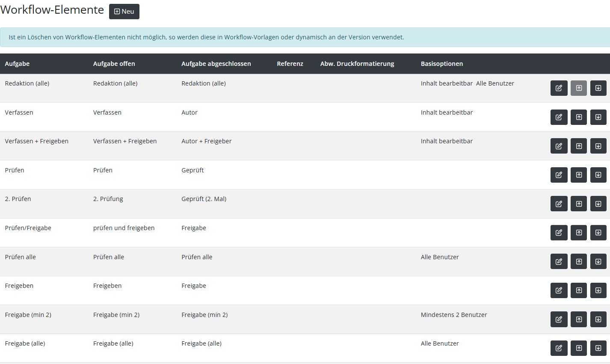610x364 pixels.
Task: Move 'Freigabe (min 2)' row down
Action: [x=598, y=320]
